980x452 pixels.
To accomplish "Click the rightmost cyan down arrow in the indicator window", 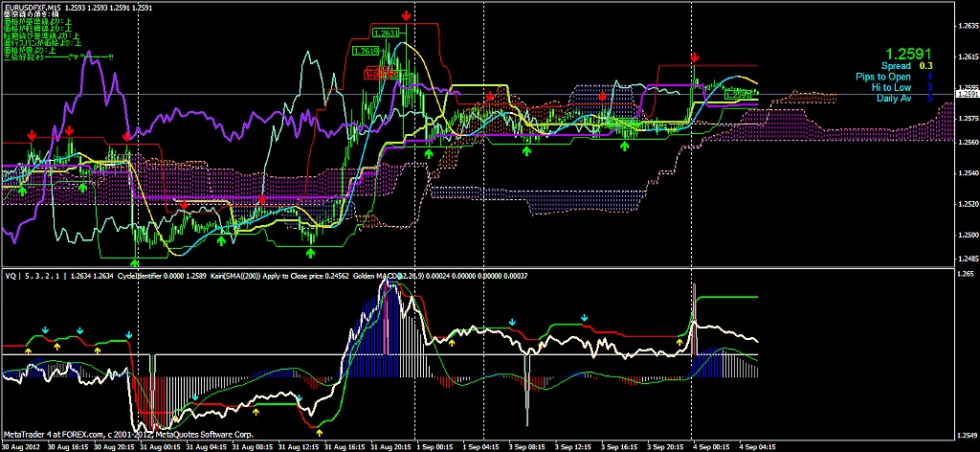I will [585, 317].
